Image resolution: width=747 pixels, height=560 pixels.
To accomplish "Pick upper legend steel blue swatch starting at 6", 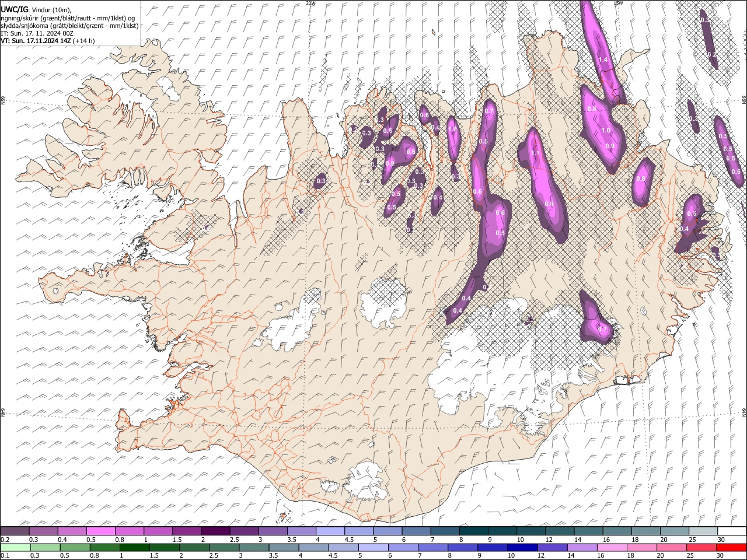I will pyautogui.click(x=416, y=531).
